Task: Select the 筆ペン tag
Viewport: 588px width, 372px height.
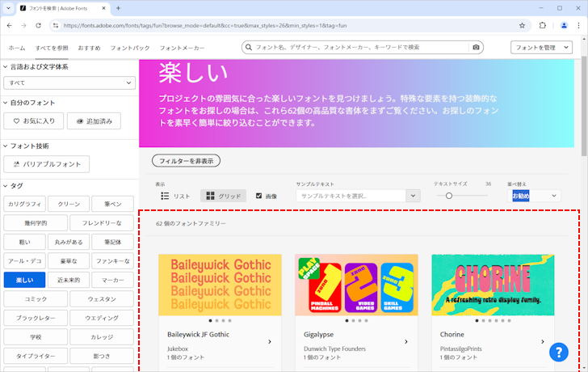Action: tap(112, 204)
